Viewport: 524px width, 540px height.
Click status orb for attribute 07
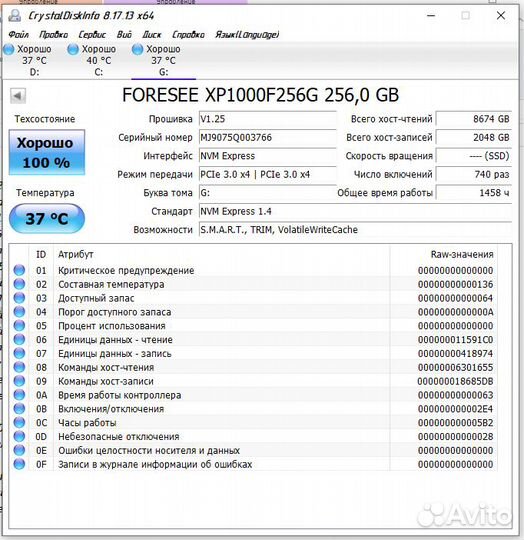tap(19, 353)
